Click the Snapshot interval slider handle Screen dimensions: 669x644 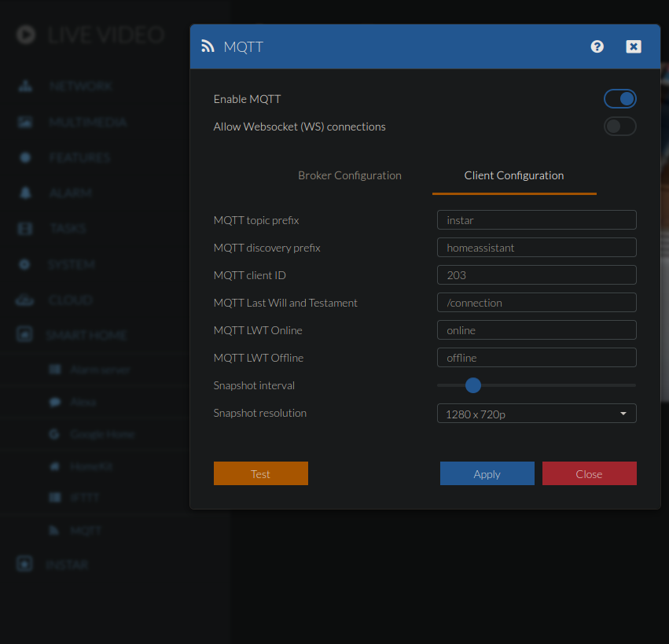point(472,385)
